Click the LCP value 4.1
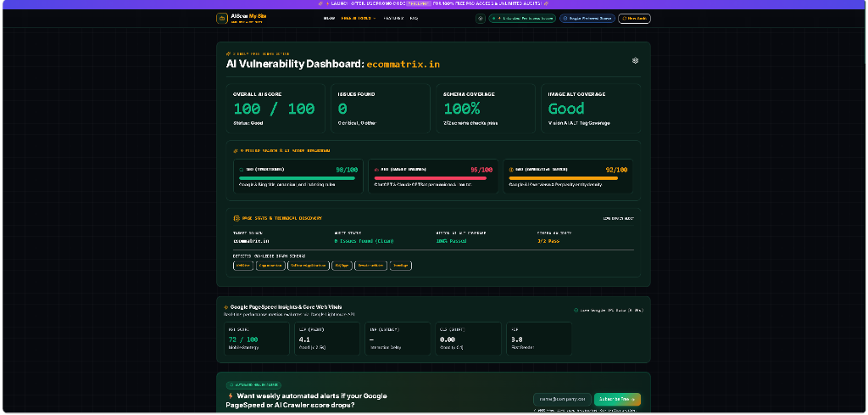Screen dimensions: 868x415 point(304,339)
